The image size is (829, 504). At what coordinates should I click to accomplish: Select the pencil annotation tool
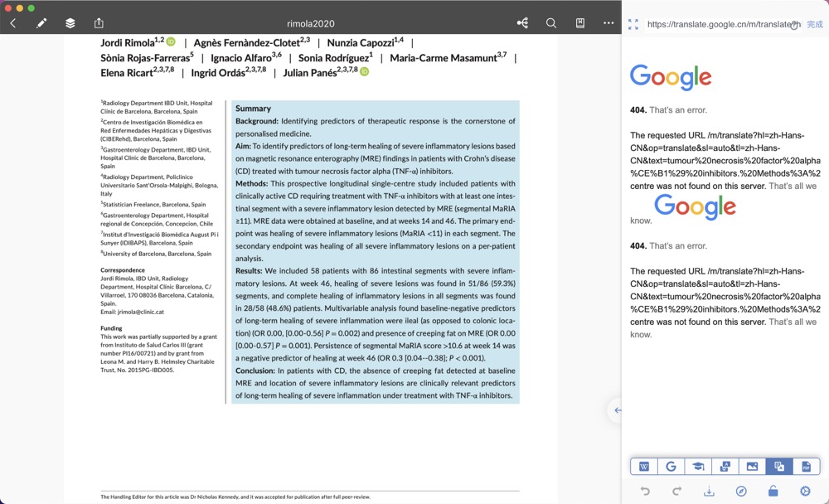[41, 23]
